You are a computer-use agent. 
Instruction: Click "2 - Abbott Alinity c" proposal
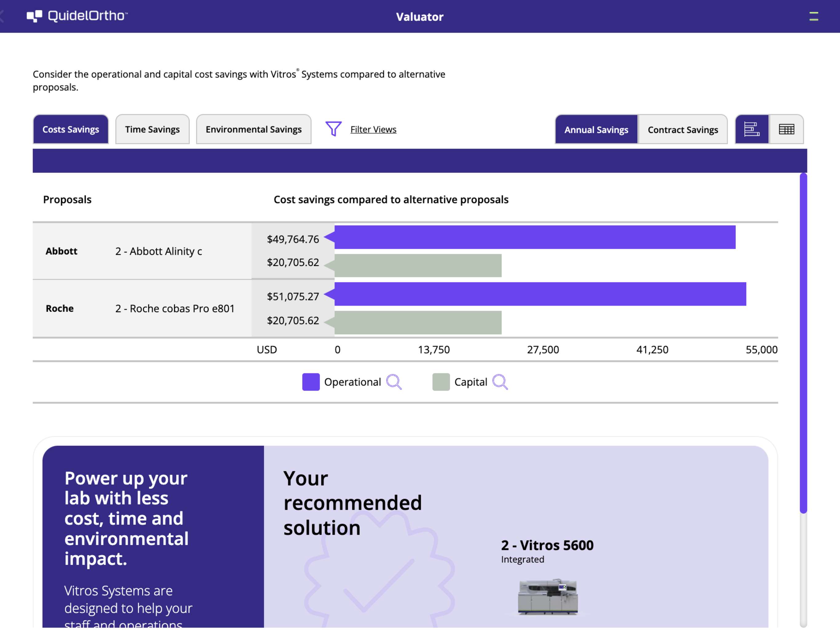(x=158, y=251)
